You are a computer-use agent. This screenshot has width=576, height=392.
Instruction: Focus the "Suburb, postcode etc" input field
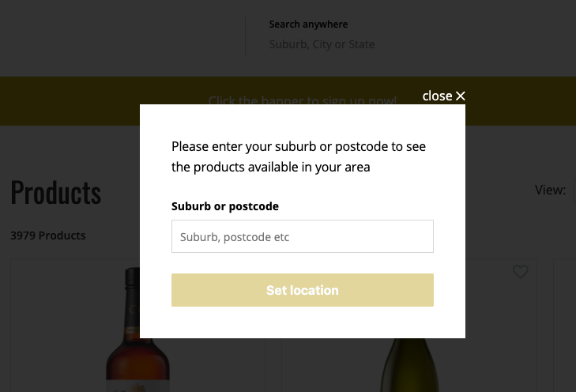(303, 236)
